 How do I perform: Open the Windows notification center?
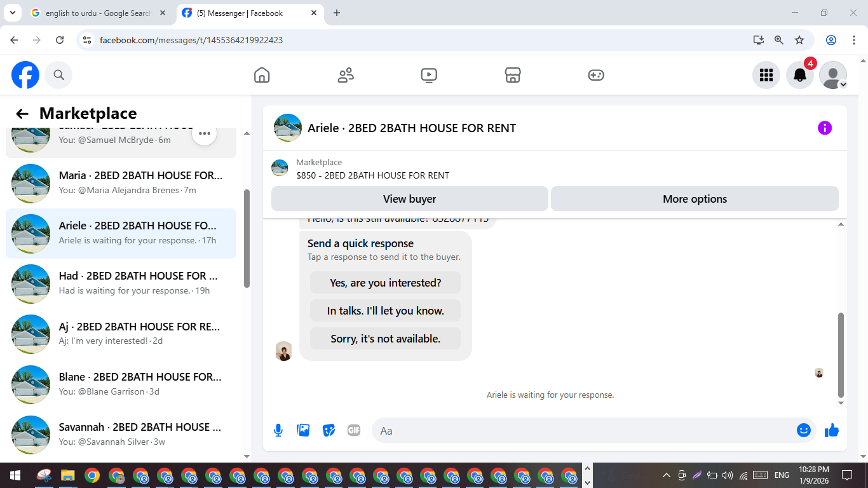click(x=847, y=475)
